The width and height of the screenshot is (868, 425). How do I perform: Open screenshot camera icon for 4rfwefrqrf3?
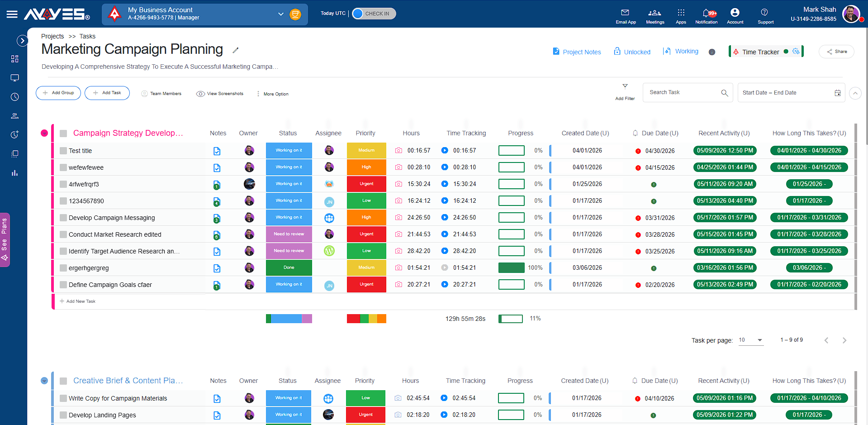398,184
